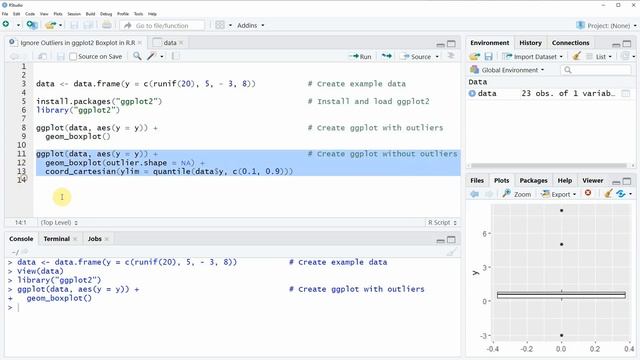The image size is (640, 360).
Task: Open the Plots menu
Action: point(58,14)
